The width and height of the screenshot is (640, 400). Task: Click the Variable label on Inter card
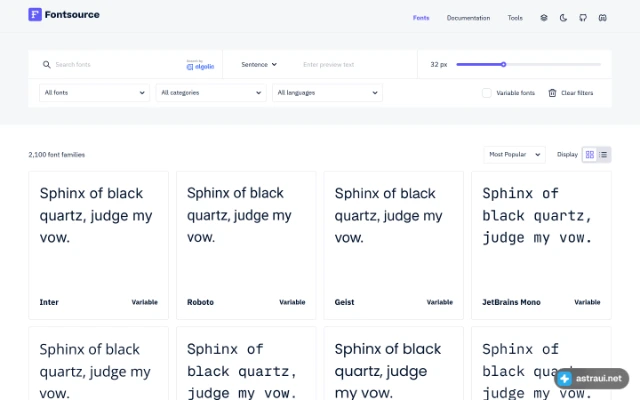click(x=144, y=302)
